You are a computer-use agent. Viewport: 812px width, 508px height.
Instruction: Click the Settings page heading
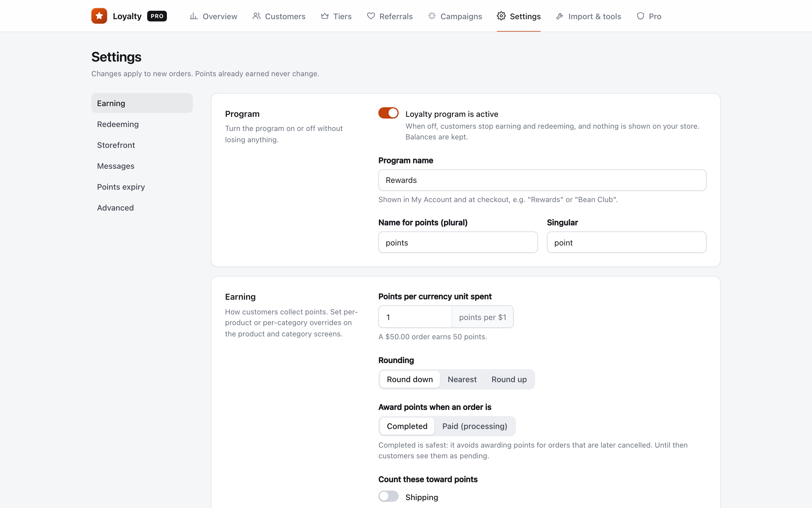[x=116, y=57]
